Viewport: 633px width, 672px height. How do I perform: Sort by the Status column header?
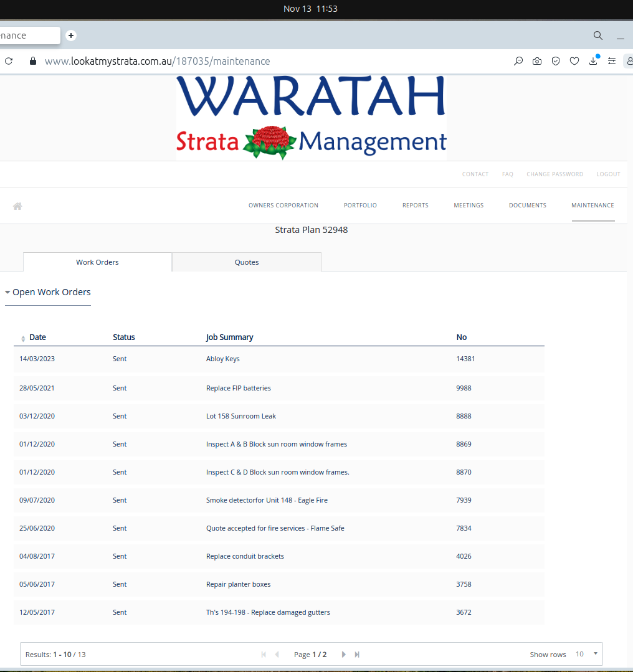tap(124, 338)
